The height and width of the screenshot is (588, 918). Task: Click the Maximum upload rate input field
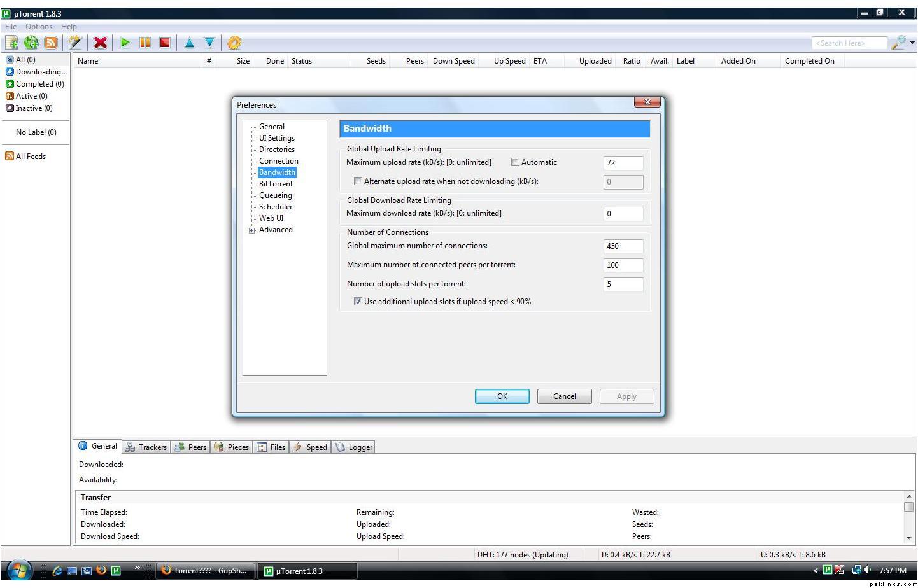click(623, 163)
